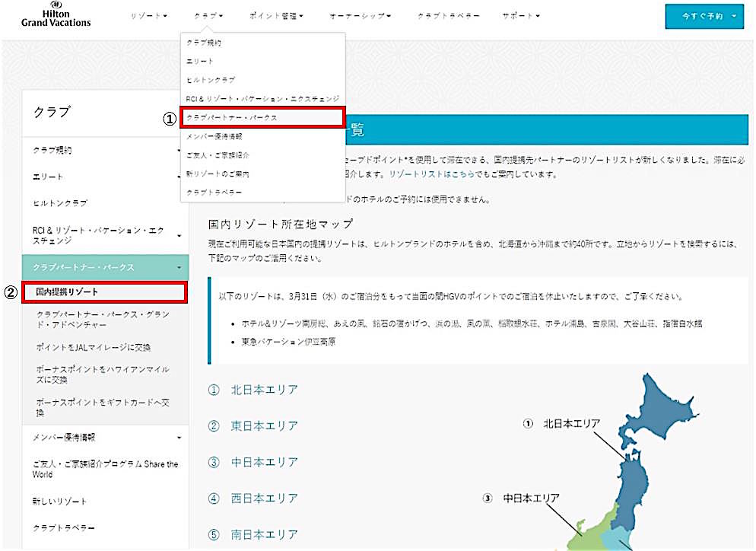
Task: Expand the クラブ規約 sidebar arrow
Action: point(179,151)
